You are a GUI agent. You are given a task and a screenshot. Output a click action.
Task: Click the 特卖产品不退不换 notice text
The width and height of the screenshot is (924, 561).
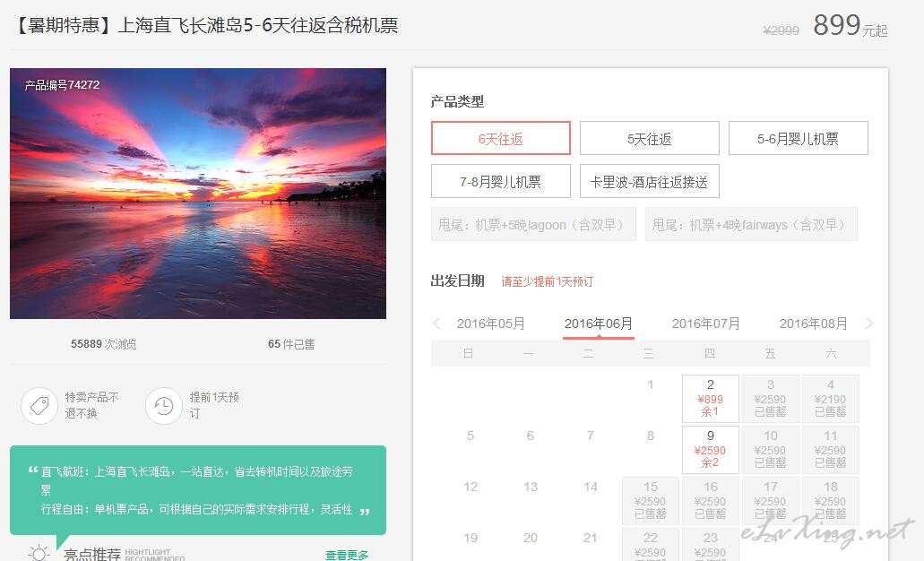[x=92, y=405]
